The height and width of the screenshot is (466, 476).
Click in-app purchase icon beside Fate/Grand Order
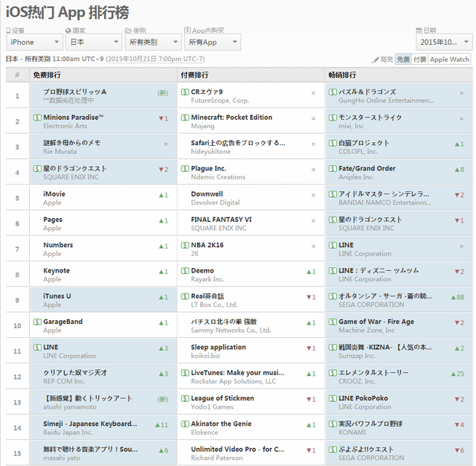click(x=332, y=168)
